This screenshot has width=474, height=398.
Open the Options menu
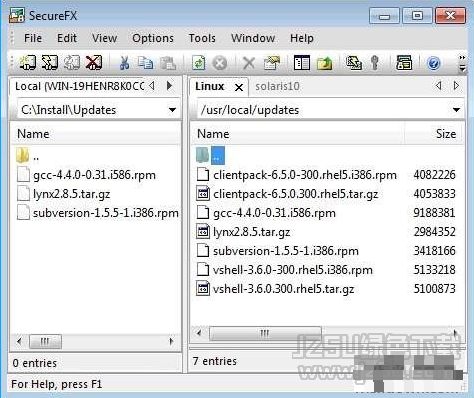153,38
